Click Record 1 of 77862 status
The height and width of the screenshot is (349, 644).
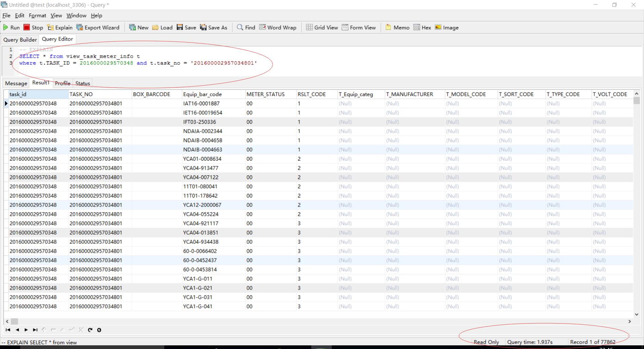[593, 342]
